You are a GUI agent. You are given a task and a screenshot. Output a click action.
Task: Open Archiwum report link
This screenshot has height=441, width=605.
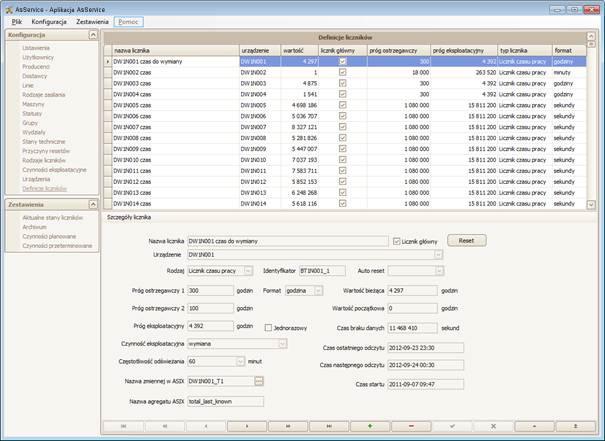(x=34, y=227)
